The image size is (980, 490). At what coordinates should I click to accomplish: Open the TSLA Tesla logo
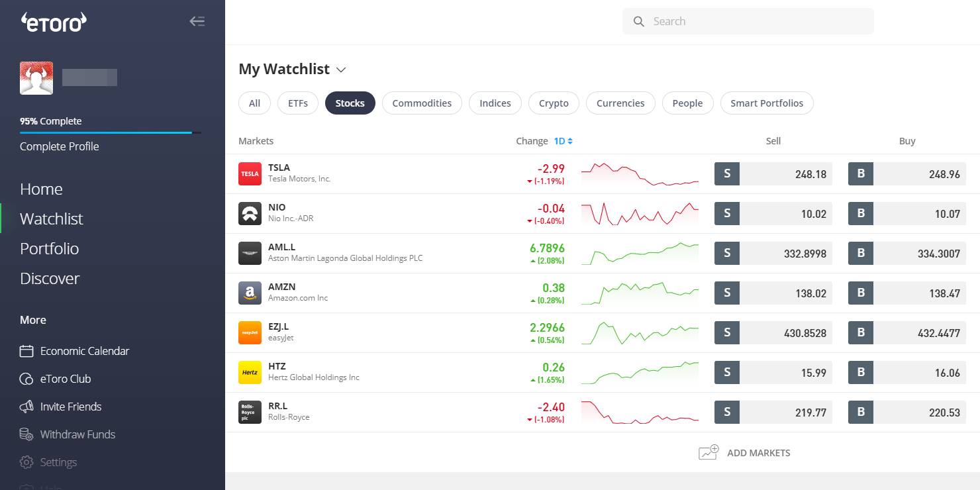coord(250,174)
